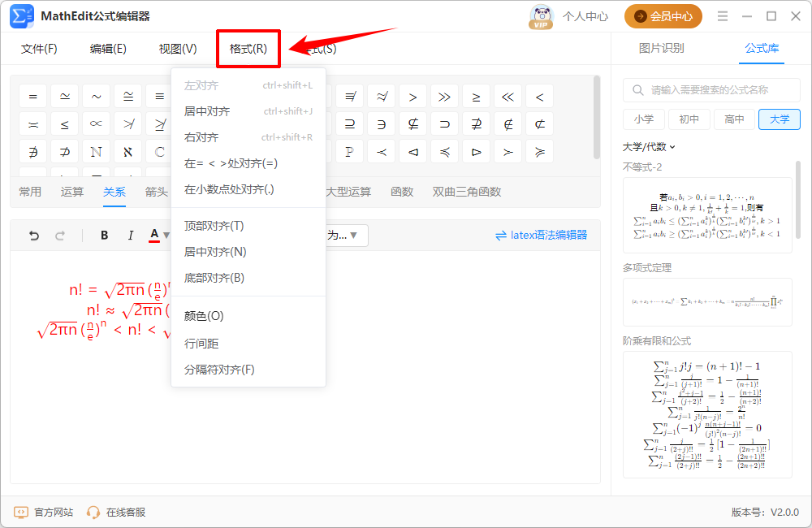Click the VIP panda avatar
812x528 pixels.
pyautogui.click(x=541, y=16)
